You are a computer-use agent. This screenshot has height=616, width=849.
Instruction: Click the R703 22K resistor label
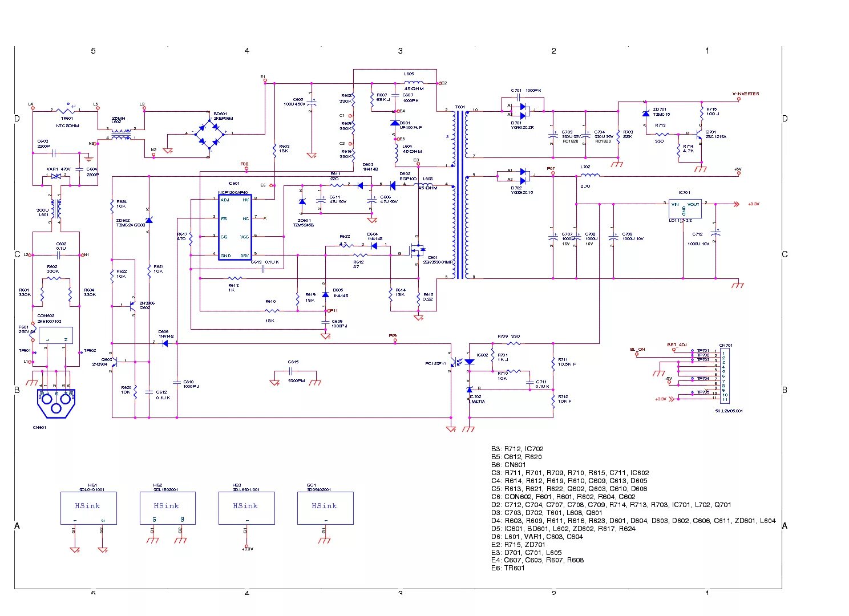628,134
